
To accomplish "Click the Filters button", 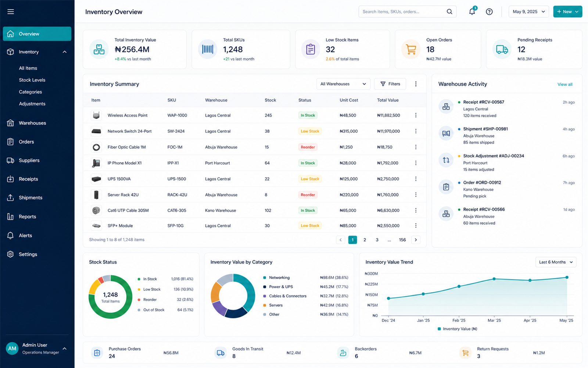I will (390, 84).
